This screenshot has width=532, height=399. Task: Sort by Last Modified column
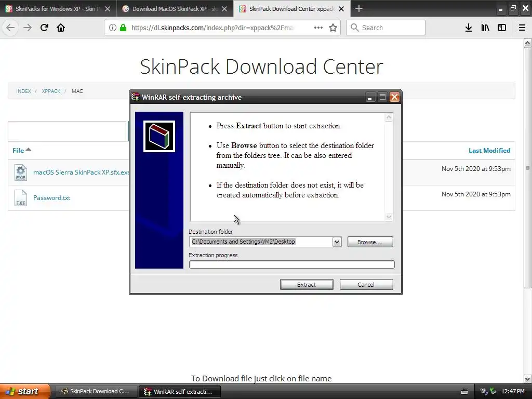pos(489,150)
